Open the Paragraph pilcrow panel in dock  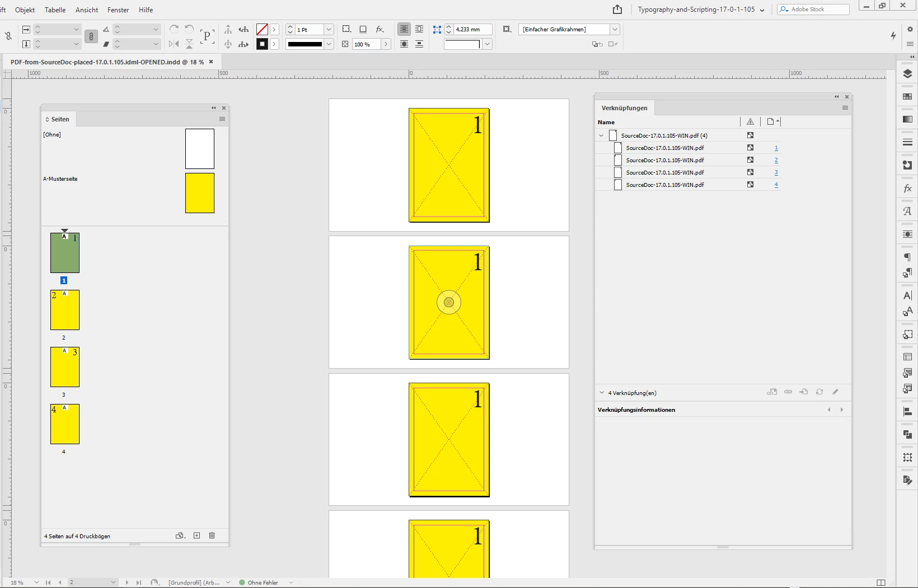[907, 257]
